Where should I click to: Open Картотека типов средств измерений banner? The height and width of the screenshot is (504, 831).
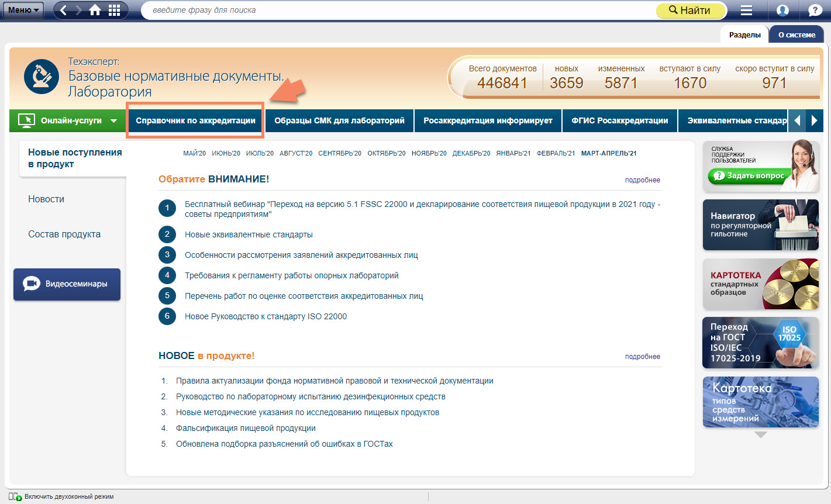coord(760,402)
